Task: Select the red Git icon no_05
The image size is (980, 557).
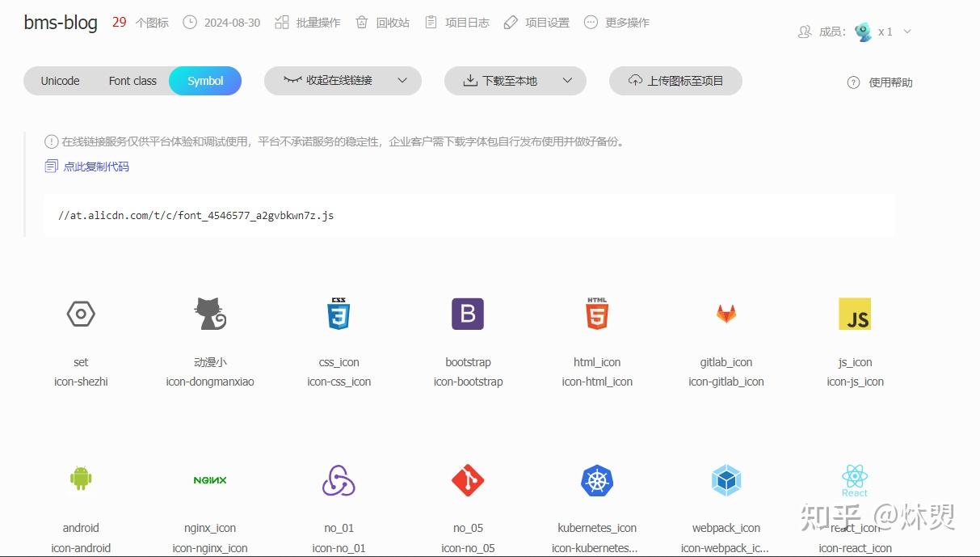Action: click(468, 480)
